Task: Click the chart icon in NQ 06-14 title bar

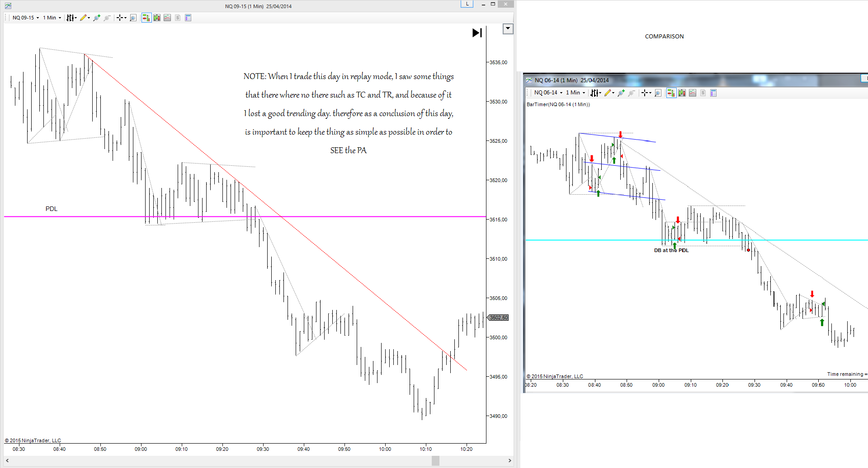Action: tap(529, 80)
